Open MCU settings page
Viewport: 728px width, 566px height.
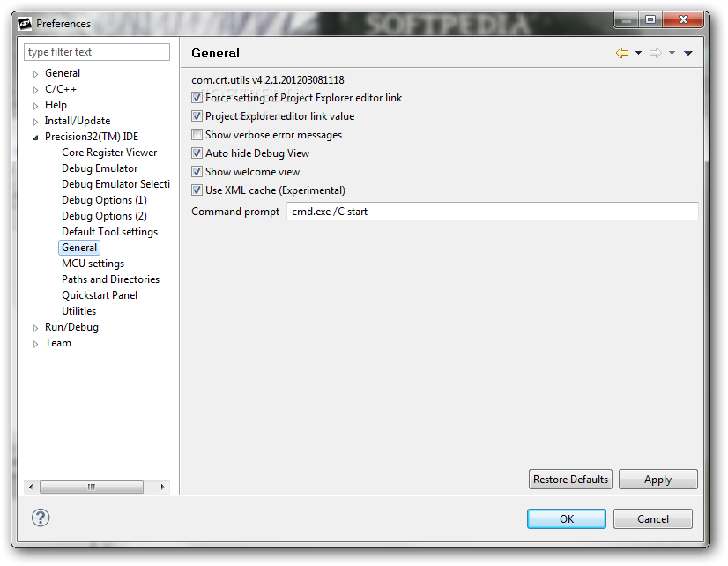(x=93, y=264)
